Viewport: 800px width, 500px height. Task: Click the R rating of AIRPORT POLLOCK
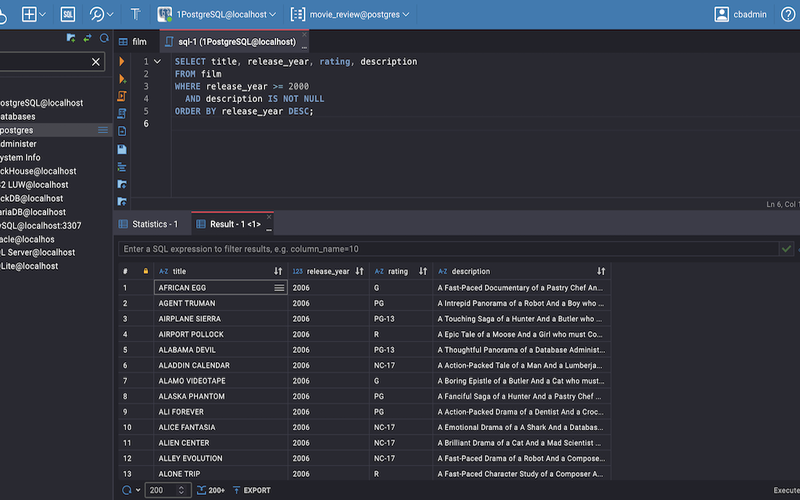pyautogui.click(x=401, y=334)
